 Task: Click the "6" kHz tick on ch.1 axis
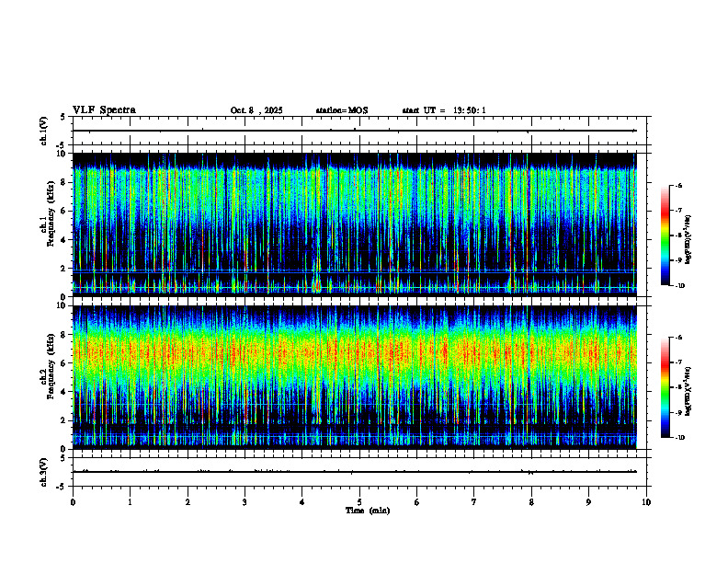(x=64, y=212)
